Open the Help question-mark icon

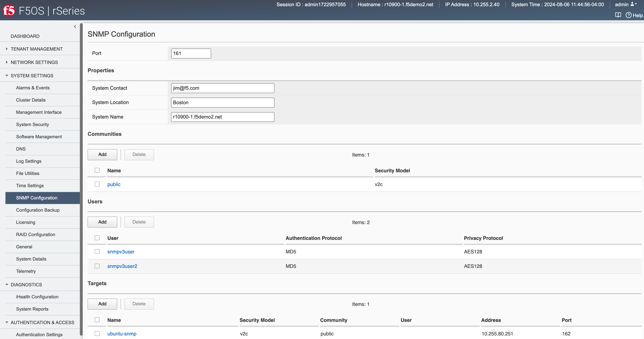[x=629, y=15]
